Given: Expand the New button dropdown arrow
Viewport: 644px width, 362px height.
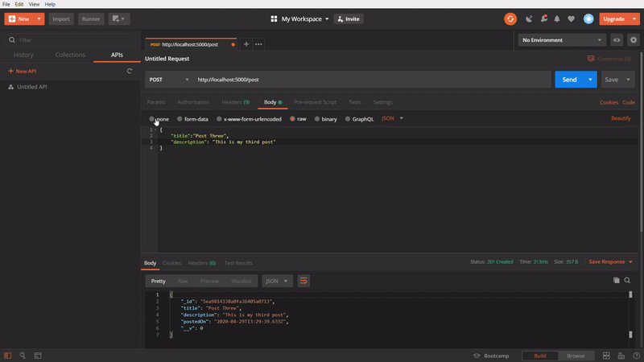Looking at the screenshot, I should (39, 19).
